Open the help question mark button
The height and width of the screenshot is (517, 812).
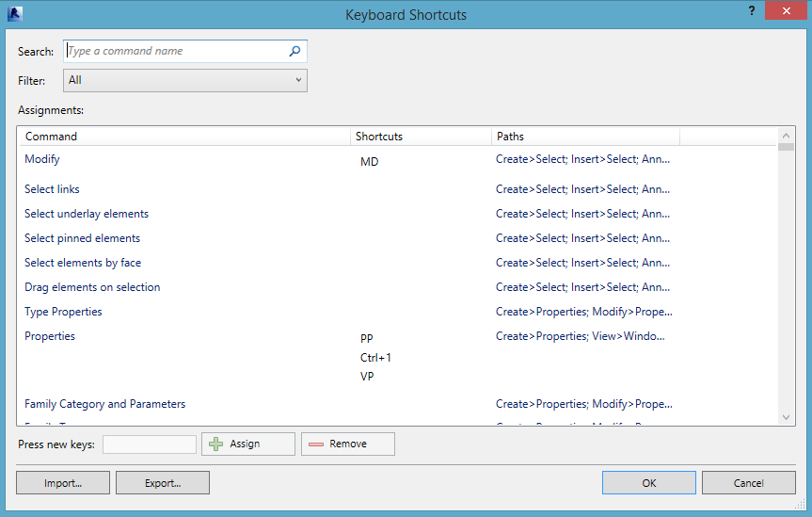pos(752,10)
